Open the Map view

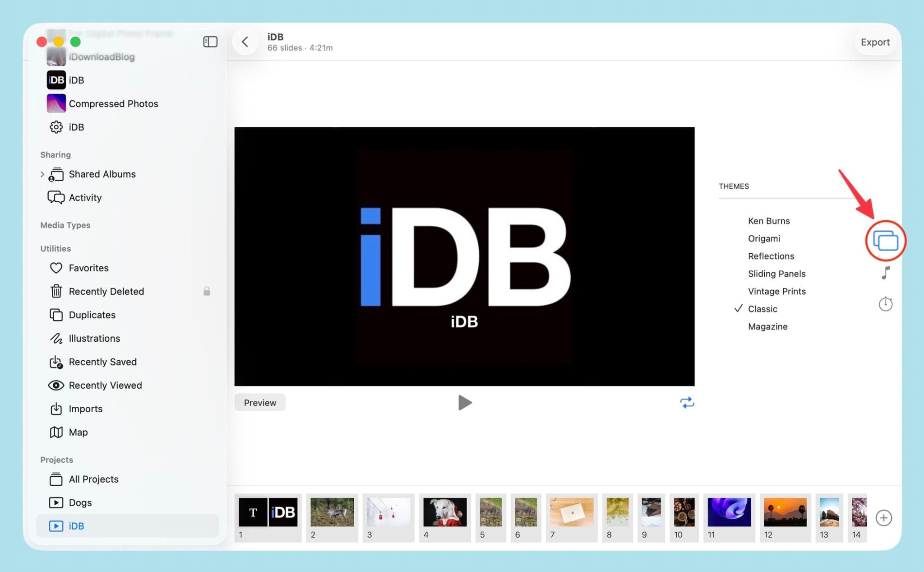(78, 432)
